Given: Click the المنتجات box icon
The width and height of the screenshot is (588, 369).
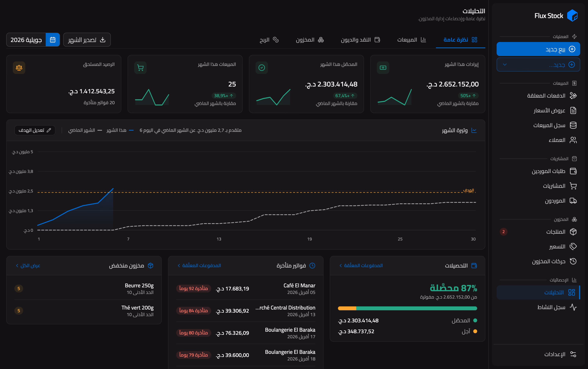Looking at the screenshot, I should pyautogui.click(x=573, y=232).
